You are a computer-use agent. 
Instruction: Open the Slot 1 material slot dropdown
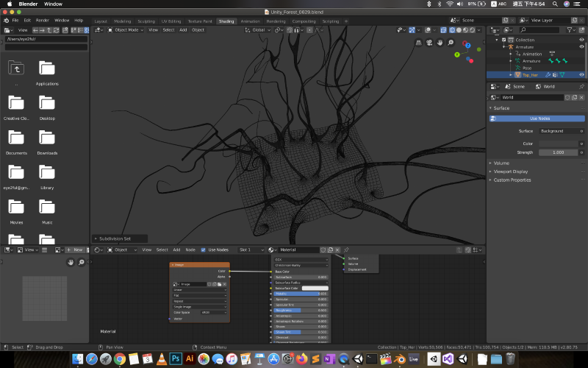(x=248, y=250)
